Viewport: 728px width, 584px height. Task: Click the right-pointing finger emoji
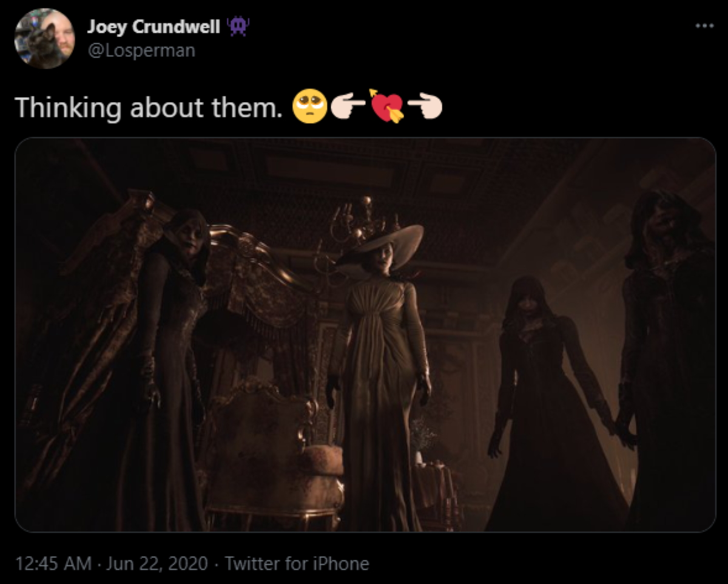tap(349, 107)
